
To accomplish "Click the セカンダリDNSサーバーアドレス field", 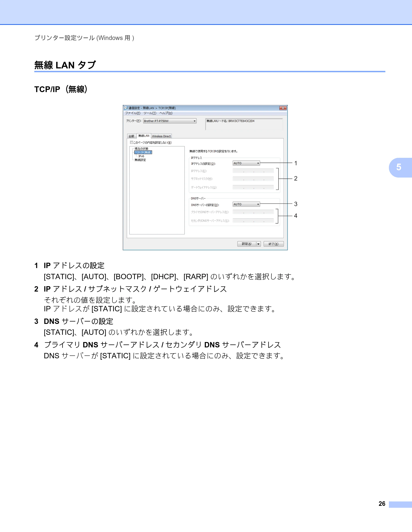I will (x=253, y=220).
